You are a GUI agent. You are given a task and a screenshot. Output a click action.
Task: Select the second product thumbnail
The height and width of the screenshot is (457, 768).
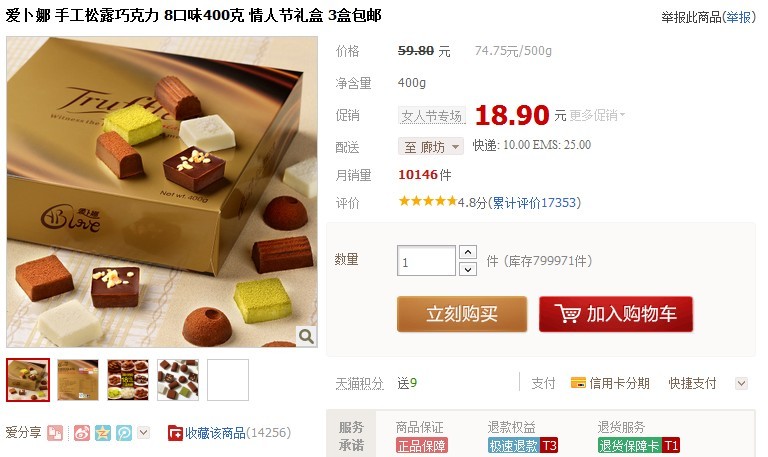(x=78, y=380)
